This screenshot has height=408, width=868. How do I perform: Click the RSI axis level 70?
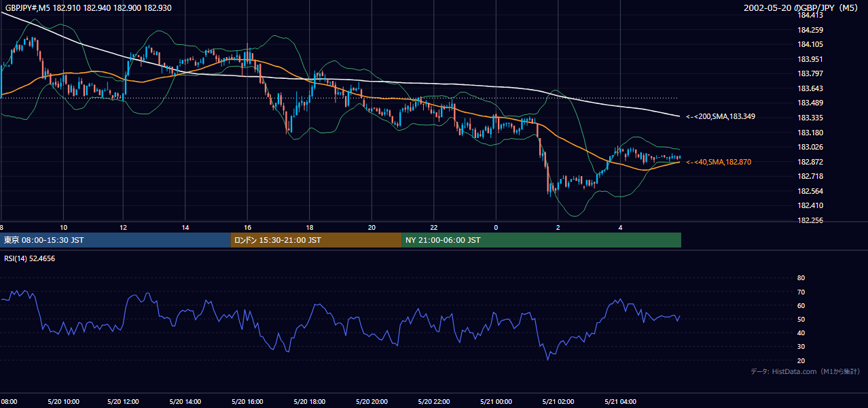click(x=801, y=292)
